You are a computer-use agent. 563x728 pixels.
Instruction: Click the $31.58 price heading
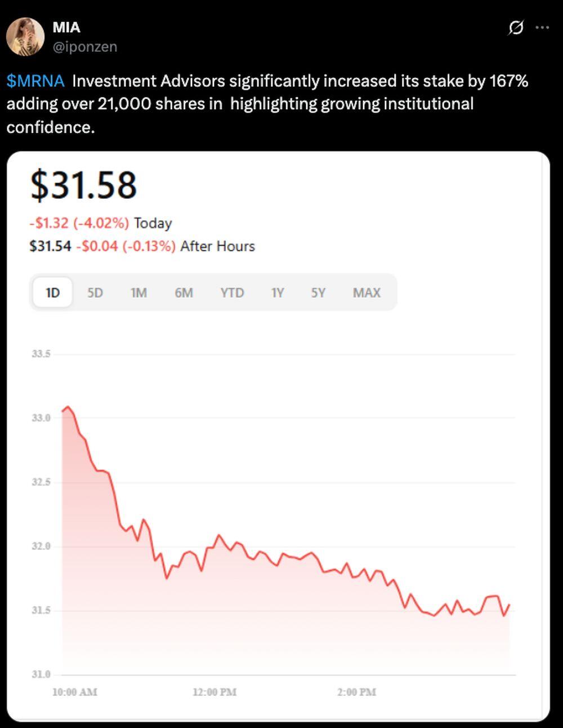click(83, 185)
